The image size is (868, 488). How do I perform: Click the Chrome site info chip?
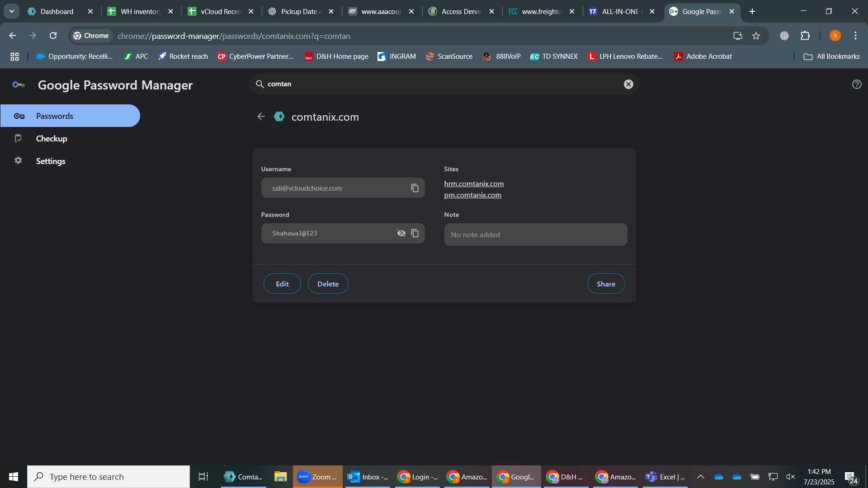[91, 36]
